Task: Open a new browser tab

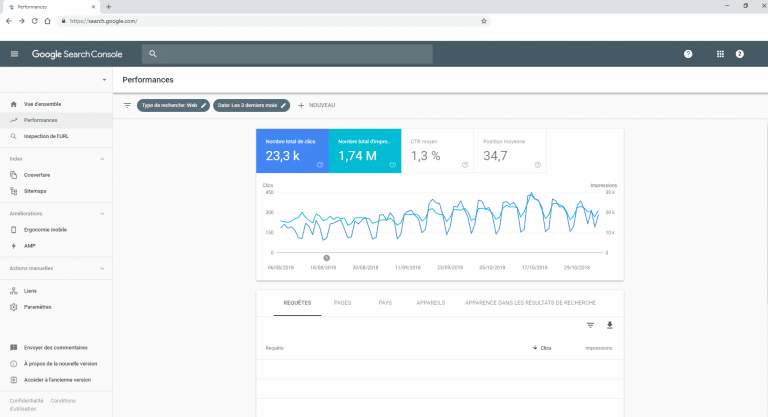Action: point(109,7)
